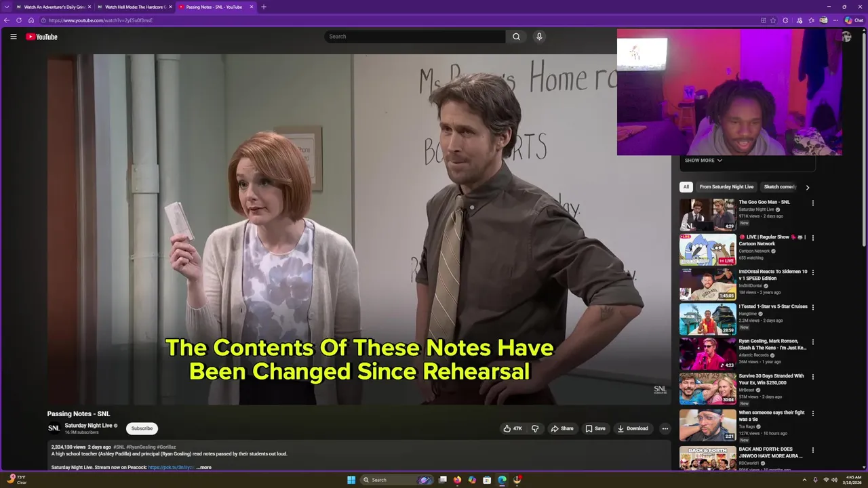Click the Share button
Image resolution: width=868 pixels, height=488 pixels.
tap(562, 428)
